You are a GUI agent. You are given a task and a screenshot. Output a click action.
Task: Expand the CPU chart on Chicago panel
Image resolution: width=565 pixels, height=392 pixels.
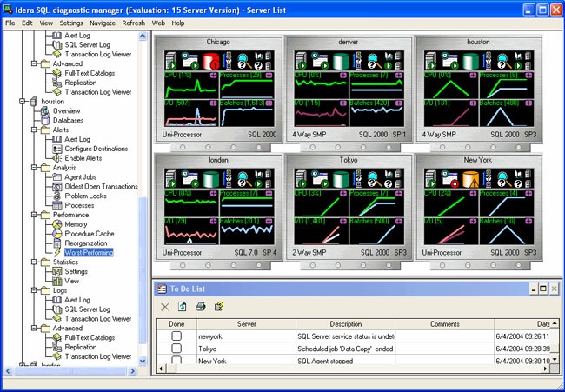point(213,76)
